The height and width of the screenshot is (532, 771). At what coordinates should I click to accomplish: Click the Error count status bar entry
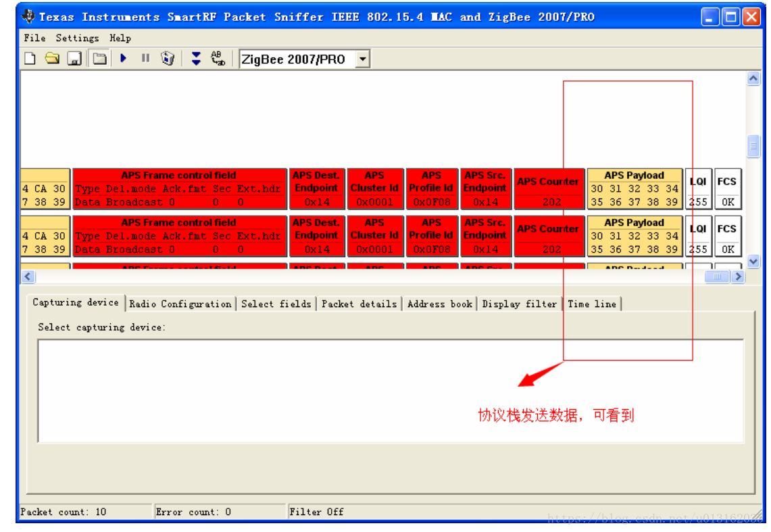click(220, 512)
